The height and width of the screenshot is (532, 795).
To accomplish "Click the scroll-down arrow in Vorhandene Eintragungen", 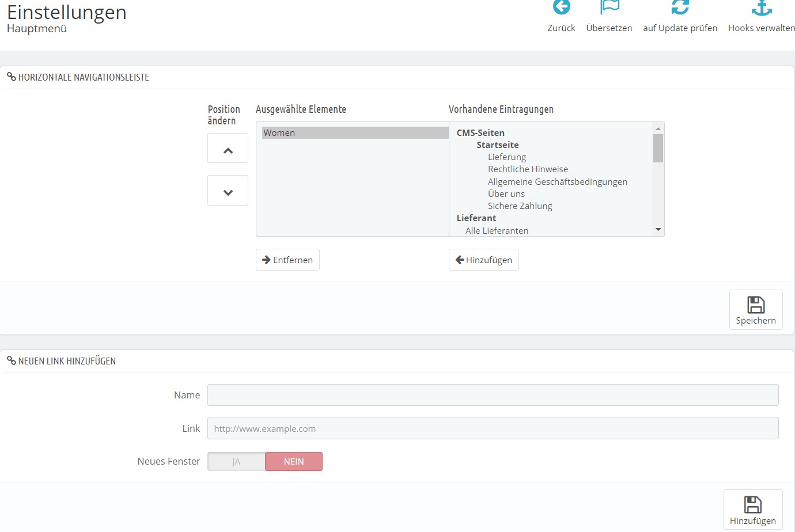I will coord(658,230).
